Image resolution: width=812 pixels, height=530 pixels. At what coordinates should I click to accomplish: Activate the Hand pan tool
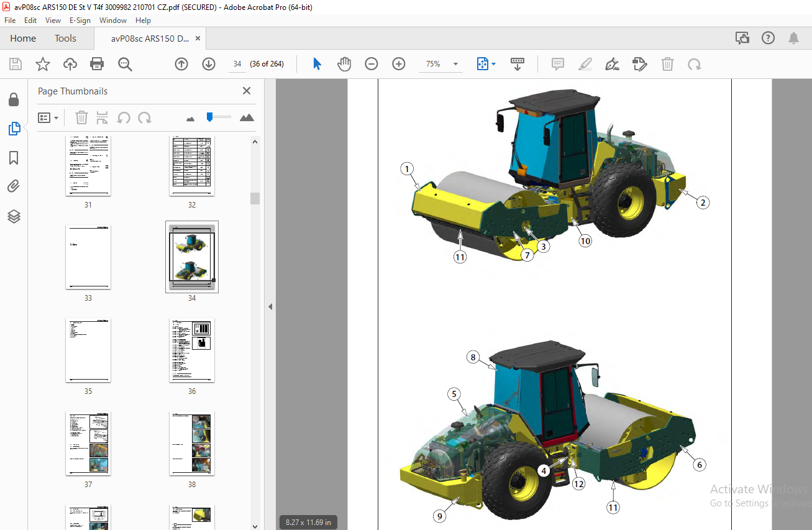(x=344, y=64)
